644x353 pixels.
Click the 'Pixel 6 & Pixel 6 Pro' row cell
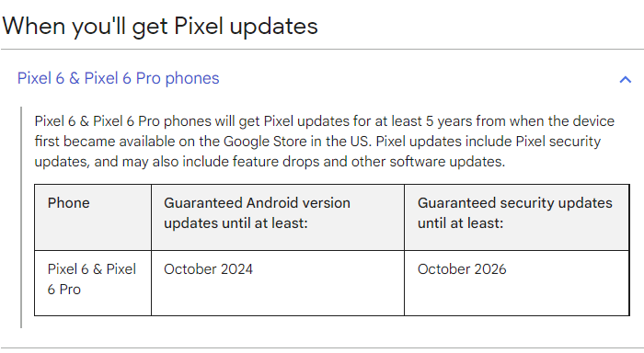coord(93,283)
